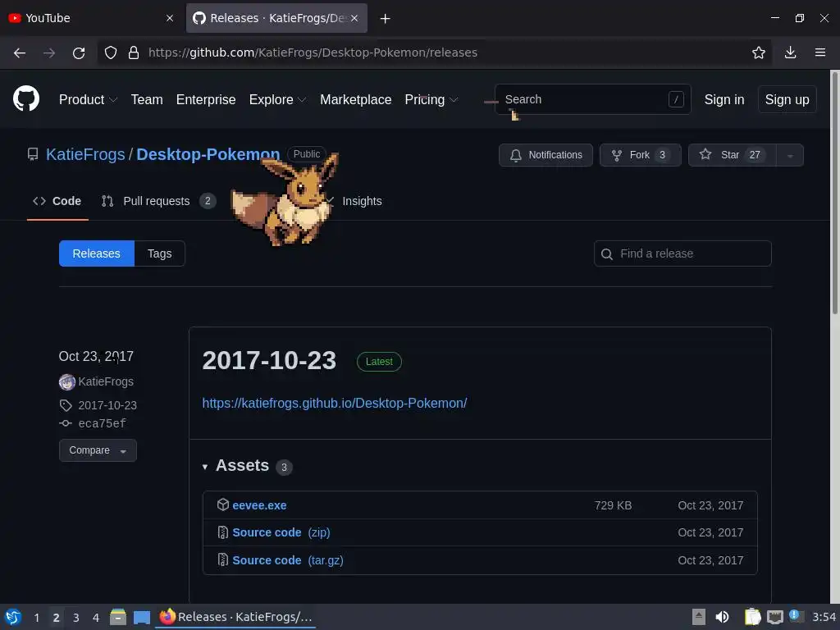
Task: Click the GitHub Octocat logo
Action: [x=26, y=99]
